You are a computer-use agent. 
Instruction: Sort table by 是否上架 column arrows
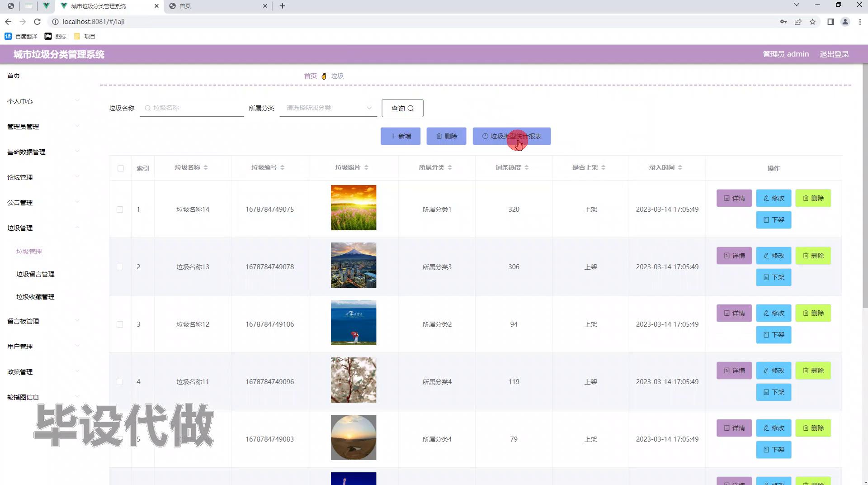pyautogui.click(x=603, y=167)
